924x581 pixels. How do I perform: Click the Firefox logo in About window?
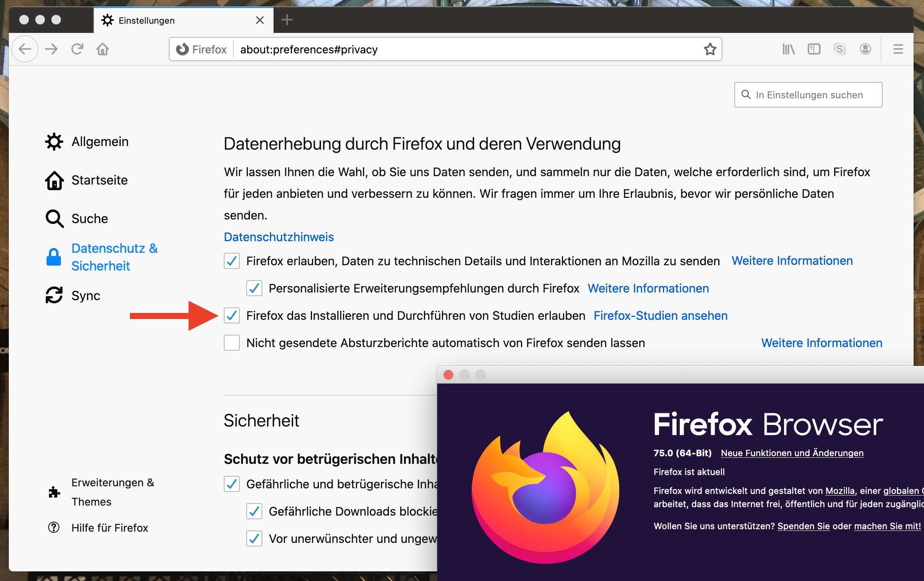(x=545, y=488)
